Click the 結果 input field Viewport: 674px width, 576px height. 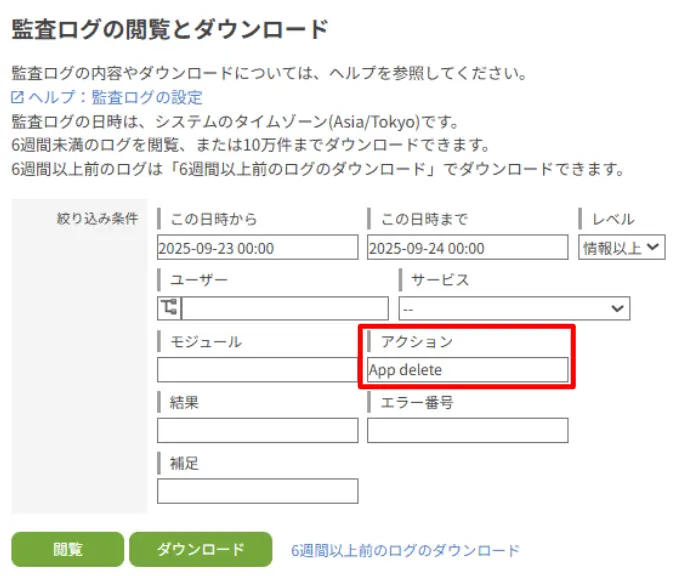[257, 431]
